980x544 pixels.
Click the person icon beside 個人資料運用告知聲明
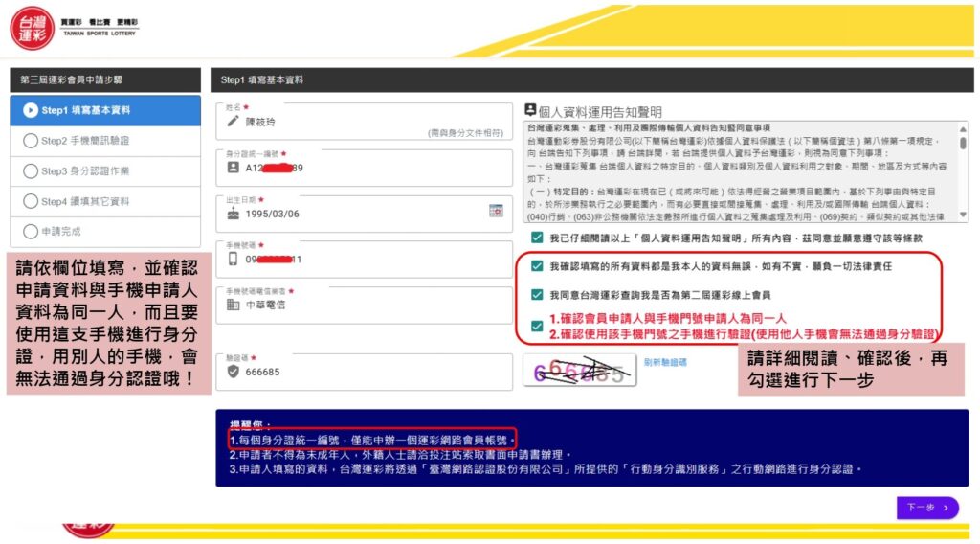click(x=531, y=110)
